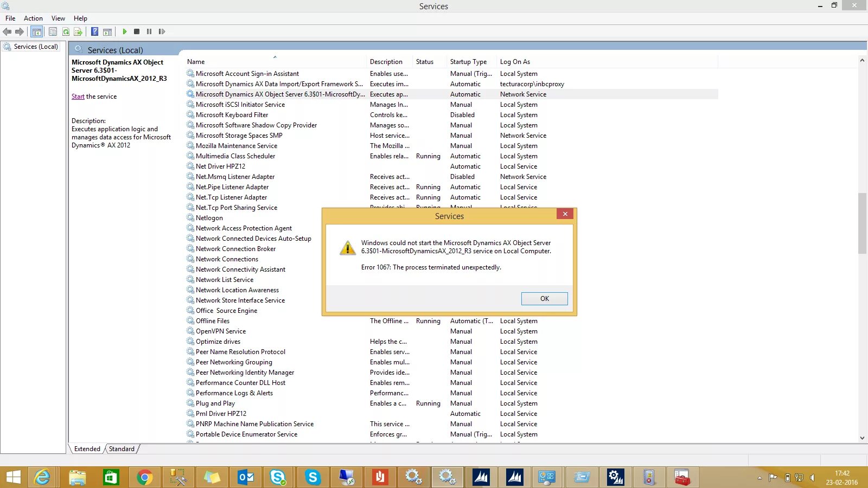Screen dimensions: 868x488
Task: Open the Help menu
Action: (80, 18)
